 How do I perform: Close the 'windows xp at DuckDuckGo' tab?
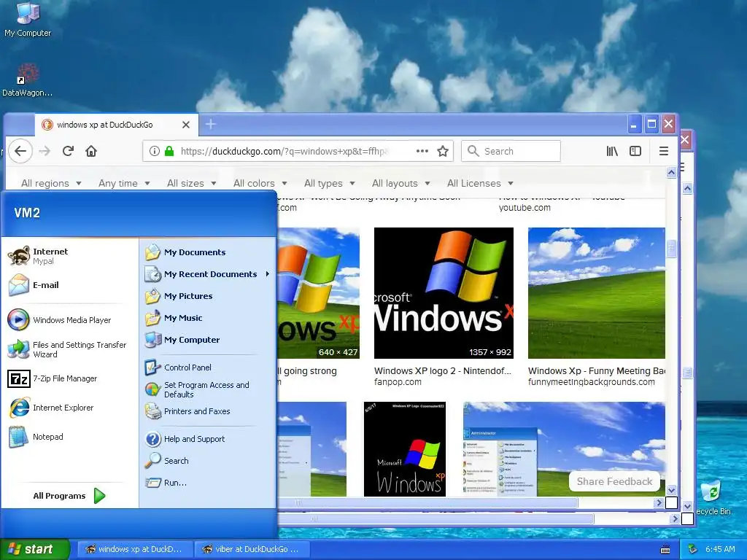click(x=186, y=125)
